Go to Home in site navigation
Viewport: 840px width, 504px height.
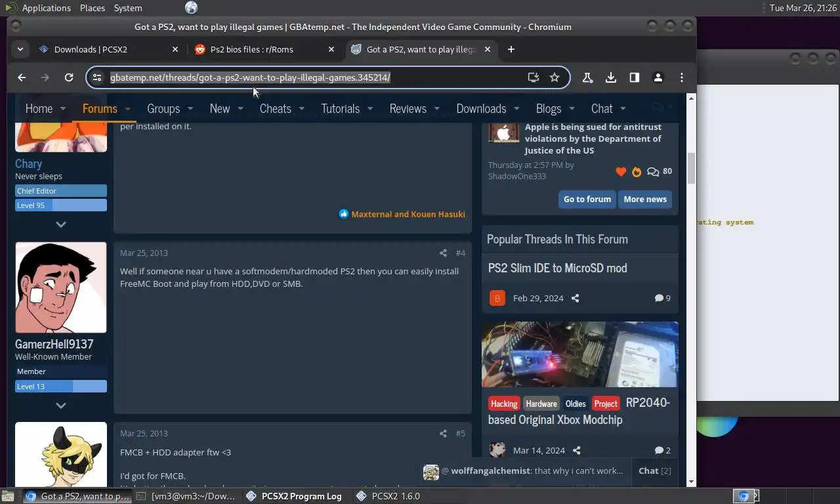(x=39, y=109)
